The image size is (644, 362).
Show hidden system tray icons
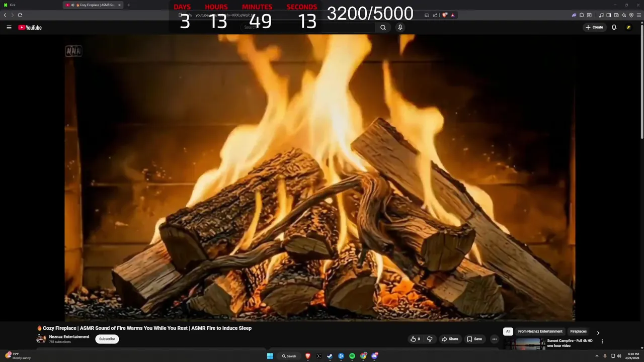tap(597, 356)
